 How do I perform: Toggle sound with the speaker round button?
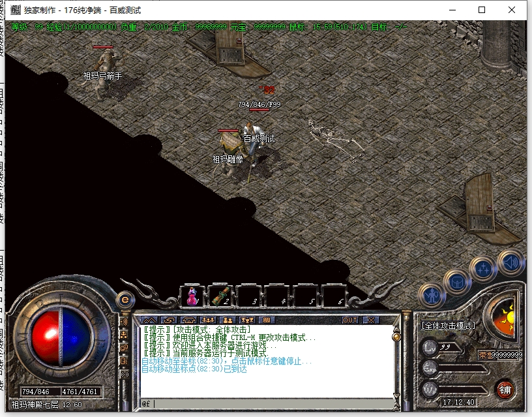[x=511, y=262]
